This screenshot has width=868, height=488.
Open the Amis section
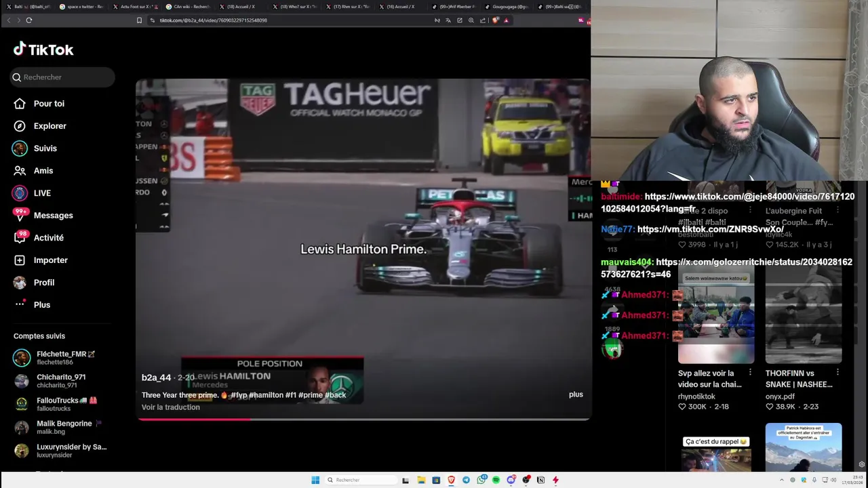coord(34,171)
